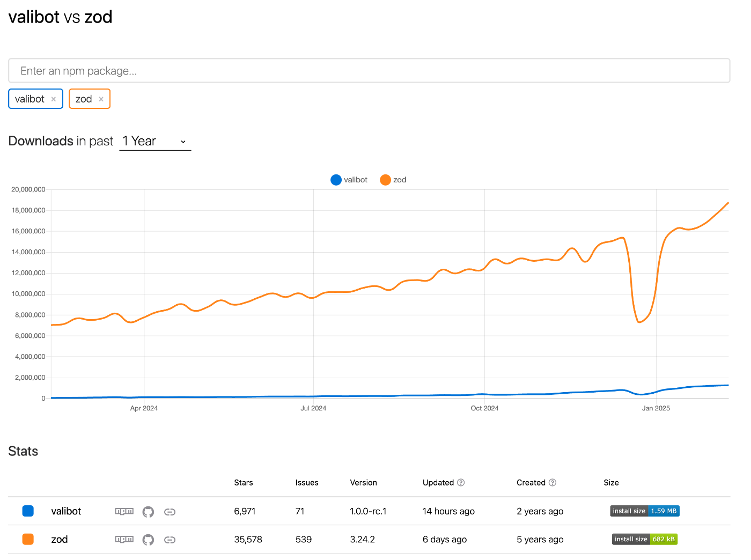Select valibot created 2 years ago

[x=540, y=511]
